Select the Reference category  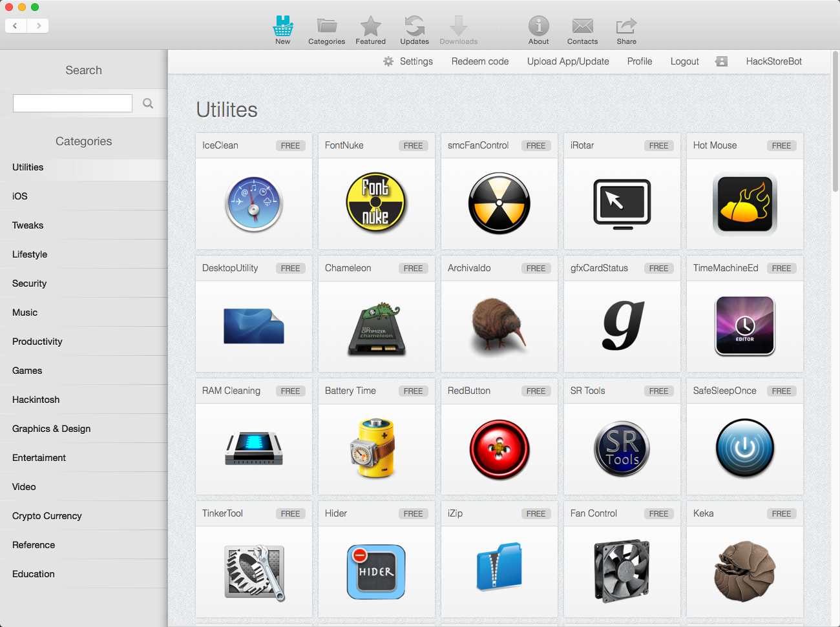click(x=84, y=545)
